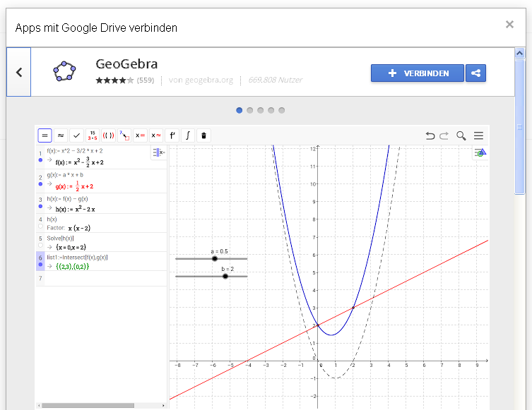The image size is (532, 410).
Task: Click the CAS scrollbar left arrow
Action: (39, 405)
